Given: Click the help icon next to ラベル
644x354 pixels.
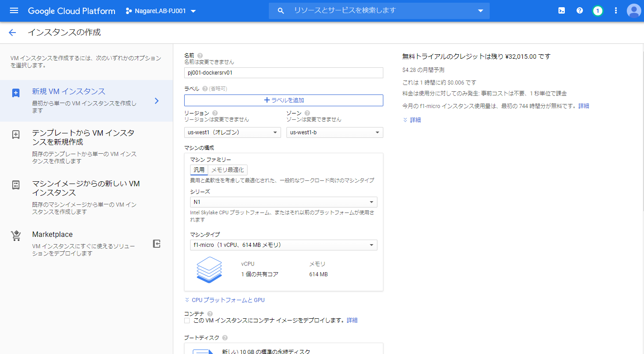Looking at the screenshot, I should [205, 89].
